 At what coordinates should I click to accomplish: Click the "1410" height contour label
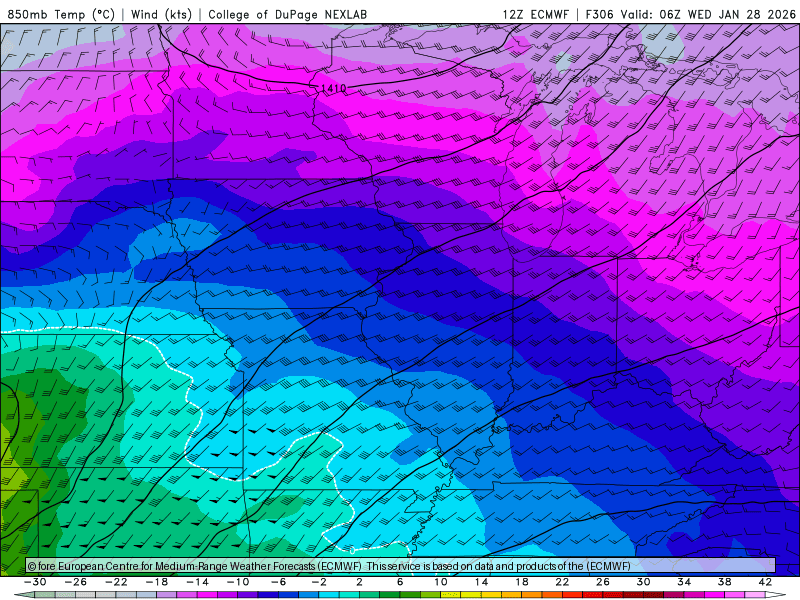tap(334, 89)
